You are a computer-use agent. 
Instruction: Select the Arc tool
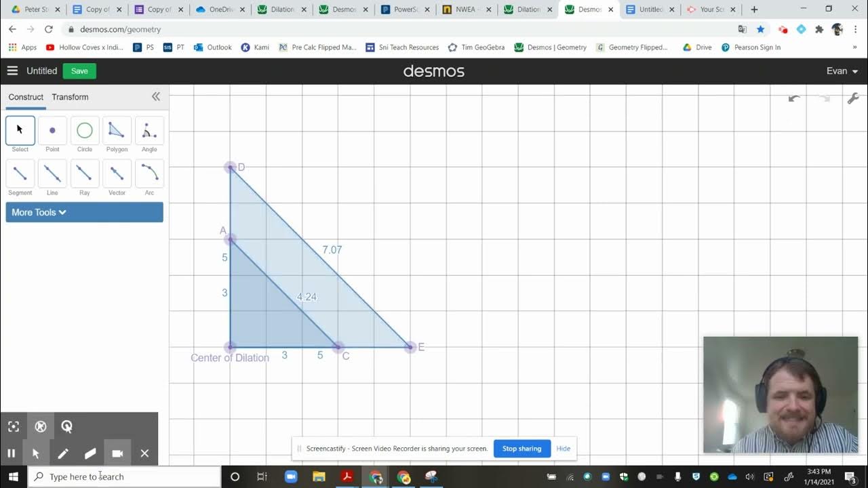(x=149, y=174)
